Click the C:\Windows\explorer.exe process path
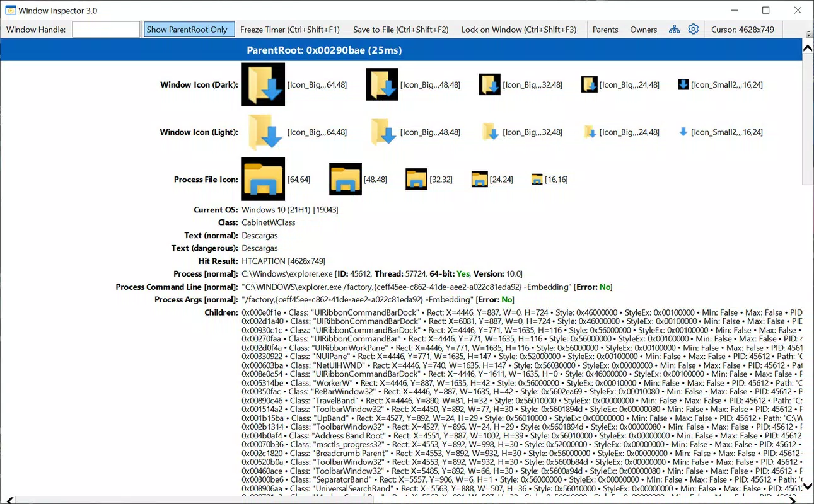Viewport: 814px width, 504px height. click(x=286, y=274)
